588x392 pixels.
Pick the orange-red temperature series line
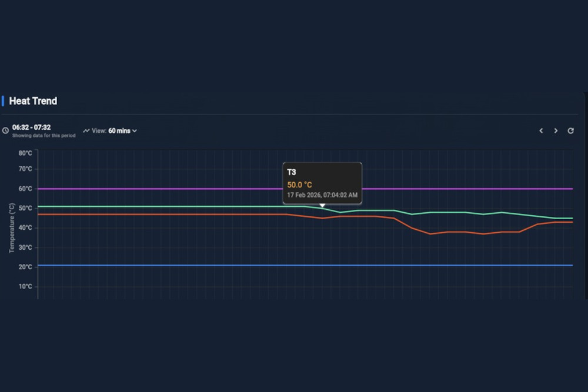[x=176, y=215]
